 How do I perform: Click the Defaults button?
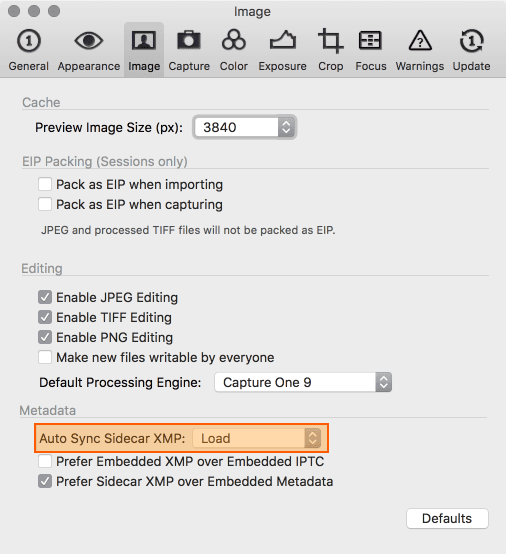pos(447,518)
